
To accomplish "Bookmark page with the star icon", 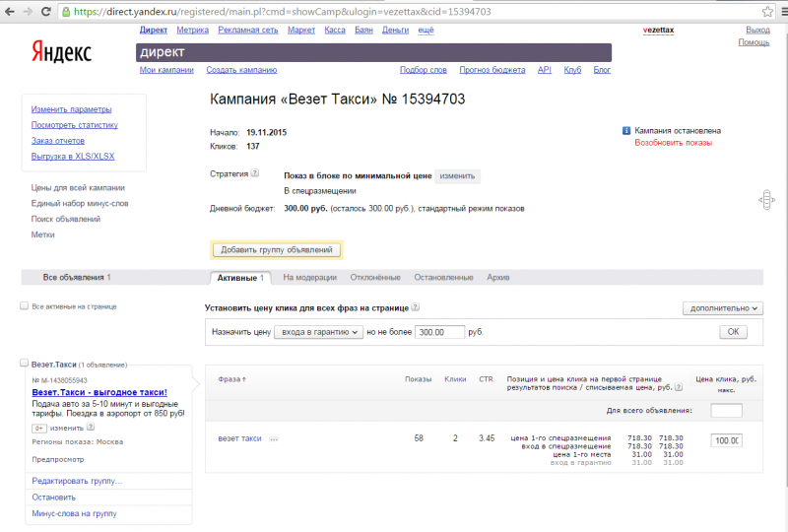I will click(767, 11).
